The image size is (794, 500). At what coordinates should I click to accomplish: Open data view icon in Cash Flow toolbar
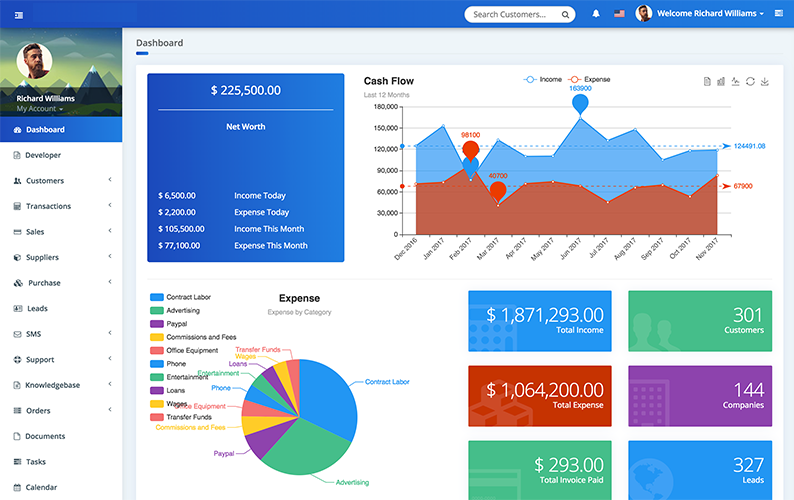(707, 82)
